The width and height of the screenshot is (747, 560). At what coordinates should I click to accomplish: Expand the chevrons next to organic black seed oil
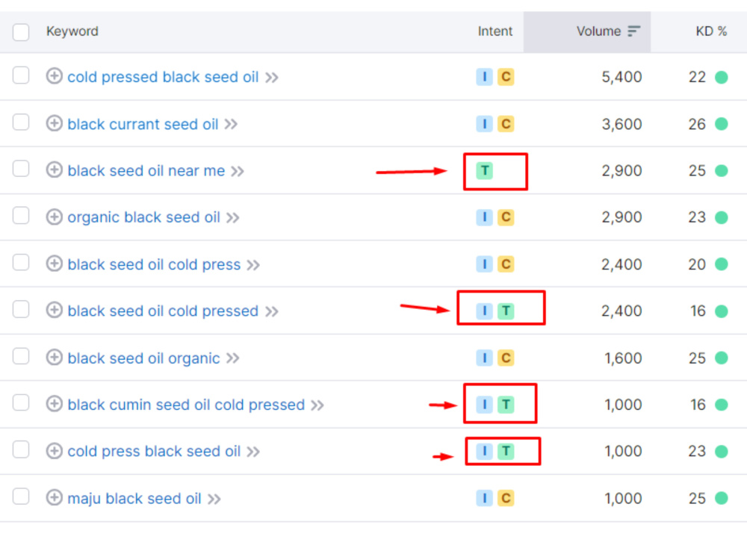[233, 218]
